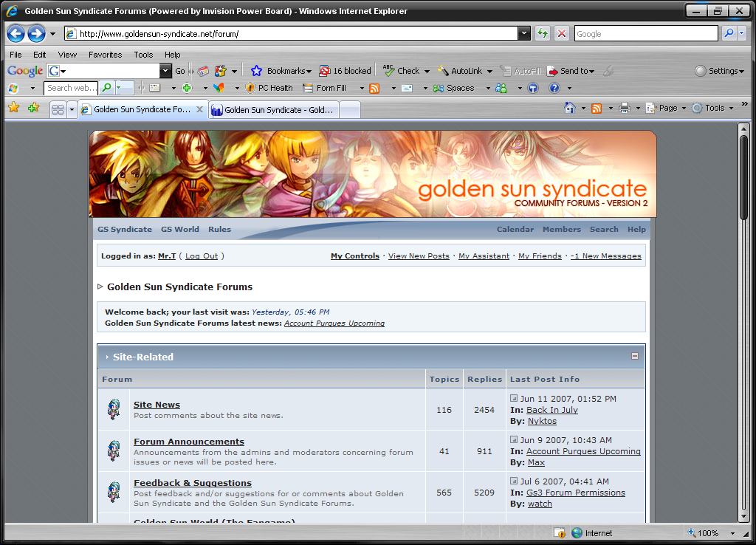Close the Golden Sun Syndicate Fo... tab
The height and width of the screenshot is (545, 756).
click(x=199, y=109)
